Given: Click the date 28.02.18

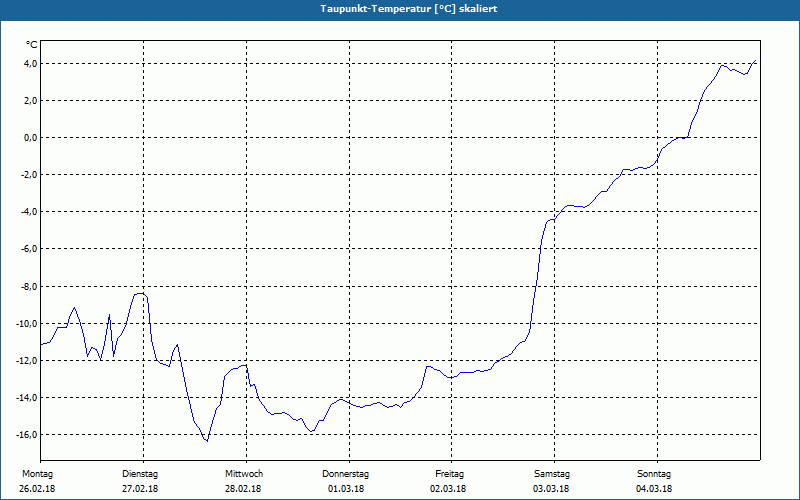Looking at the screenshot, I should [x=243, y=489].
